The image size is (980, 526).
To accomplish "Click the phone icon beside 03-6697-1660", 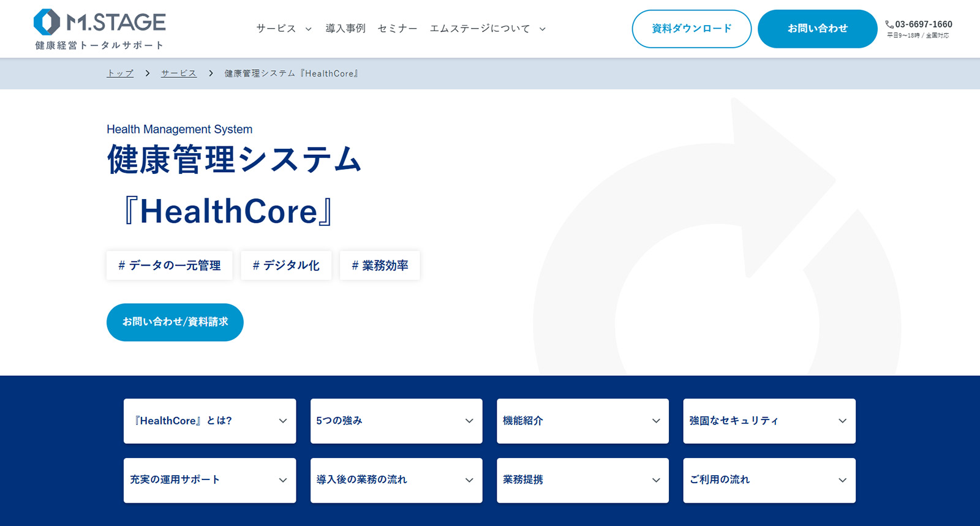I will coord(889,24).
